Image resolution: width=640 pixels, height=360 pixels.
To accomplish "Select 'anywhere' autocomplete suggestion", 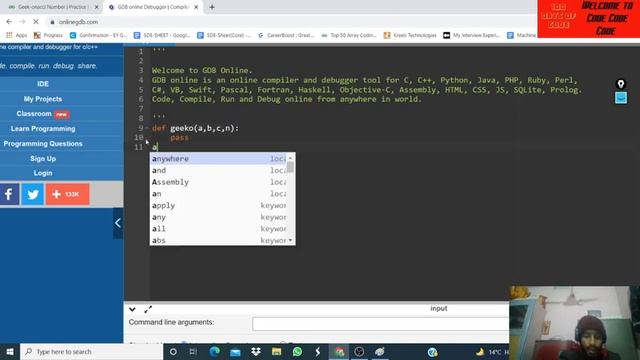I will [219, 159].
